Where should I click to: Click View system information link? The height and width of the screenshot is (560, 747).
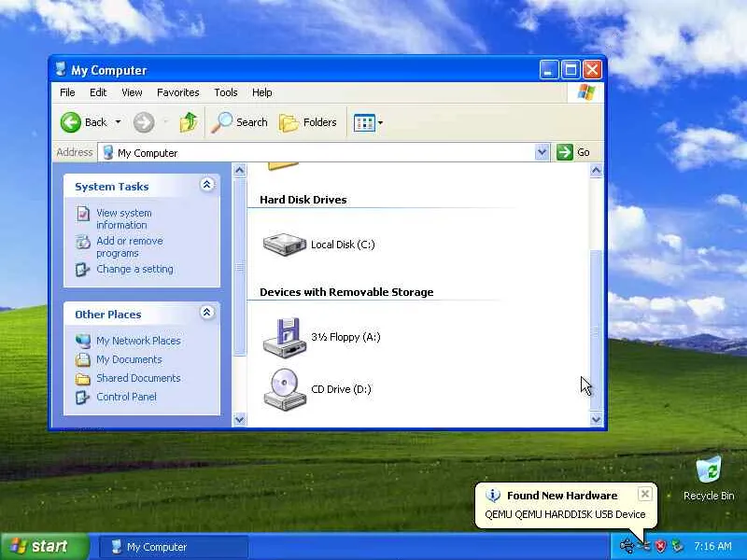pyautogui.click(x=124, y=218)
